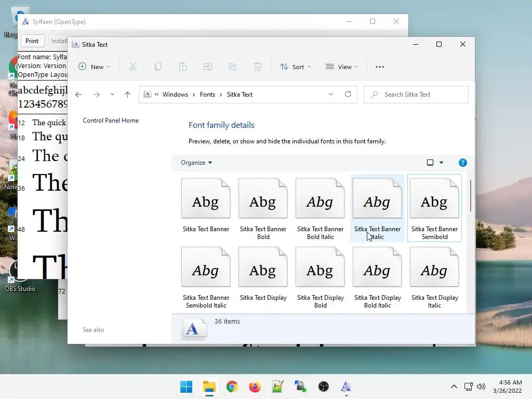Click the Search Sitka Text field
Screen dimensions: 532x399
tap(416, 95)
